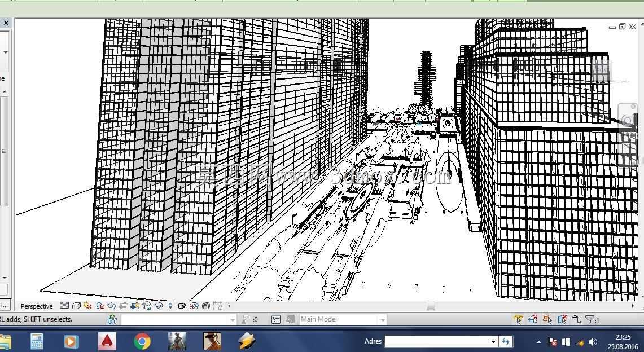This screenshot has width=644, height=352.
Task: Toggle Select Elements by Face option
Action: click(562, 319)
